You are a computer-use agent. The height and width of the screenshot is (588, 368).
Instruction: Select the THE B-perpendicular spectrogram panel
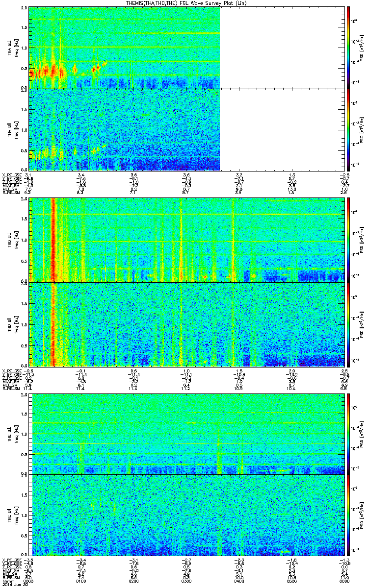pyautogui.click(x=186, y=433)
